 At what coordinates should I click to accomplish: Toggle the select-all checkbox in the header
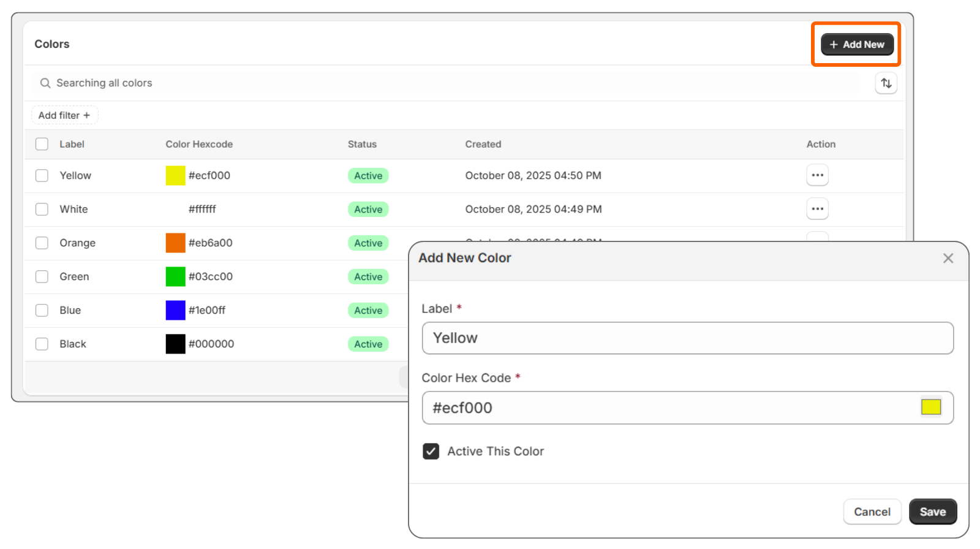pyautogui.click(x=42, y=144)
